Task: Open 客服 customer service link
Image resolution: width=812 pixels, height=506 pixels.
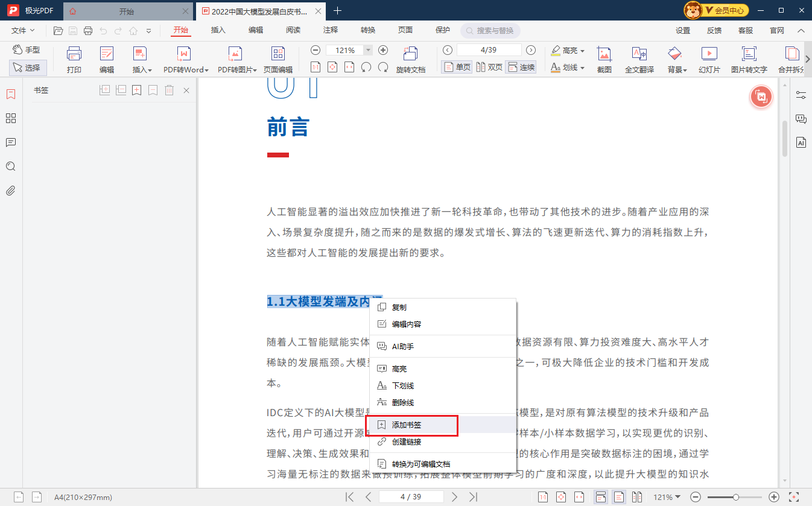Action: [746, 31]
